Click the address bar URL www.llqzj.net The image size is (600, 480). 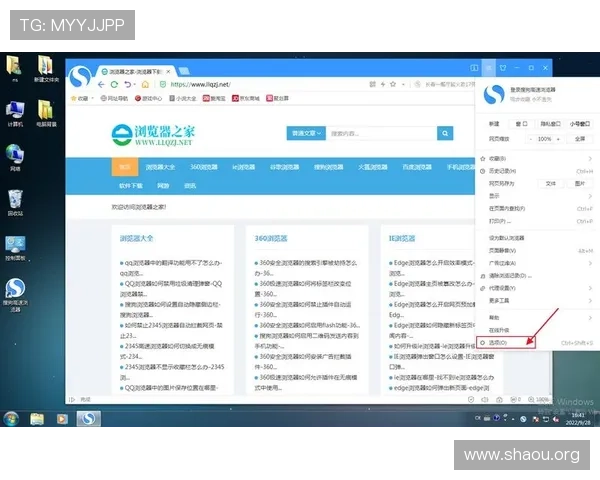[200, 84]
